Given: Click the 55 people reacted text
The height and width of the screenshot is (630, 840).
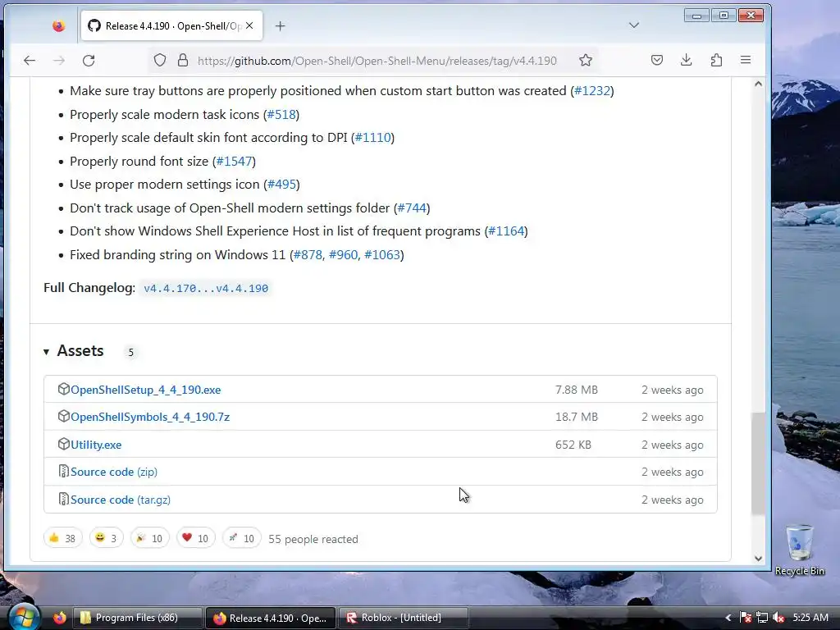Looking at the screenshot, I should (313, 539).
